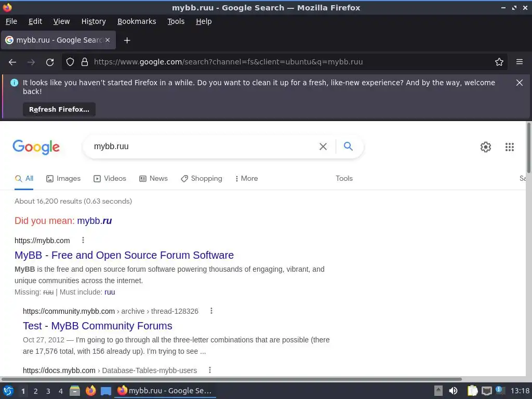Viewport: 532px width, 399px height.
Task: Click the show desktop taskbar icon
Action: (x=106, y=391)
